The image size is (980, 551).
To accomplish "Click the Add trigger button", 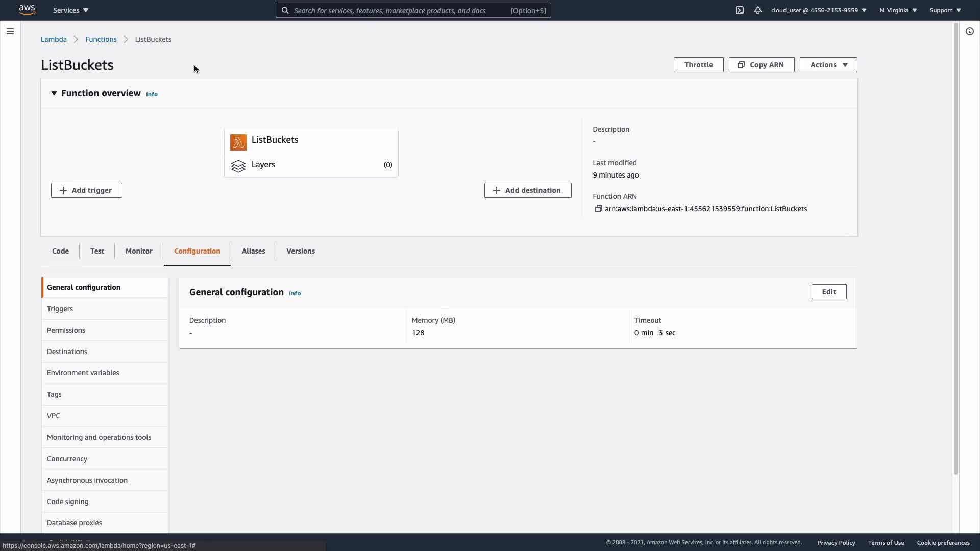I will tap(86, 190).
